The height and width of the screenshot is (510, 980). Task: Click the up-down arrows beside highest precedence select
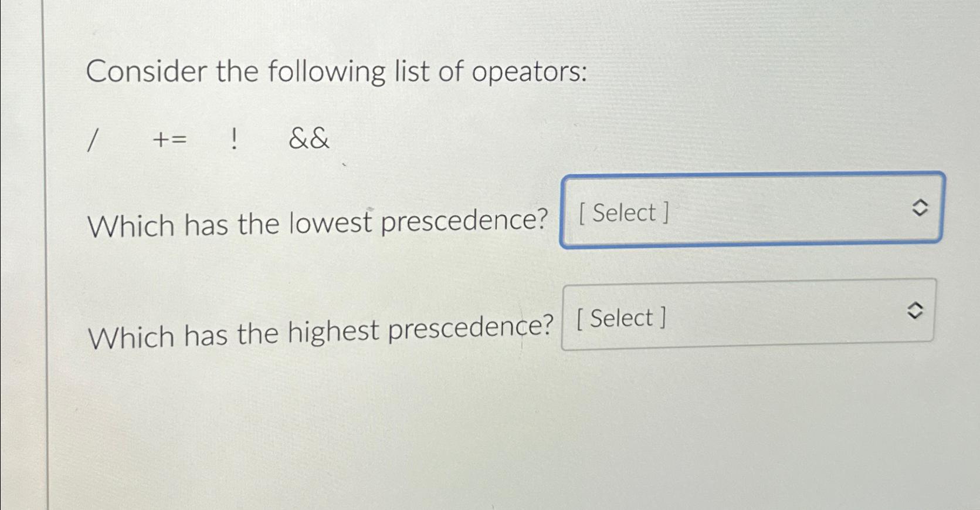tap(914, 310)
